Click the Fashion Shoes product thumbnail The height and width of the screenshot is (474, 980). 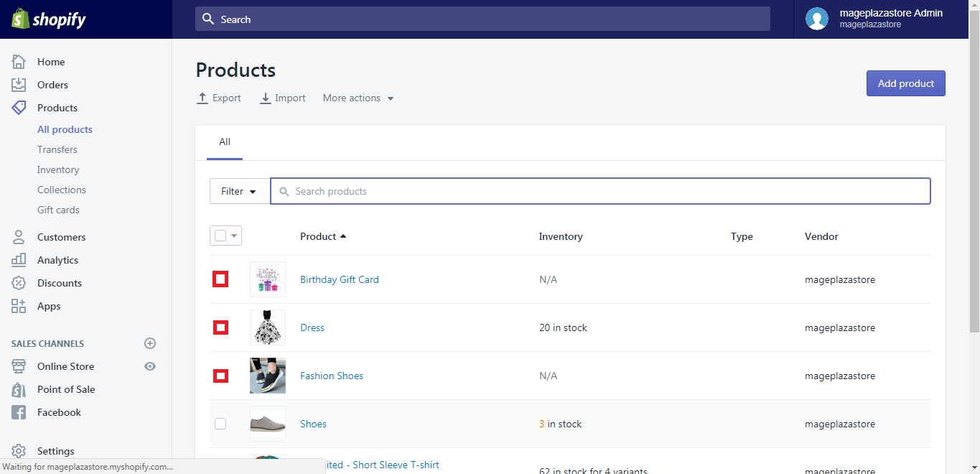[268, 376]
